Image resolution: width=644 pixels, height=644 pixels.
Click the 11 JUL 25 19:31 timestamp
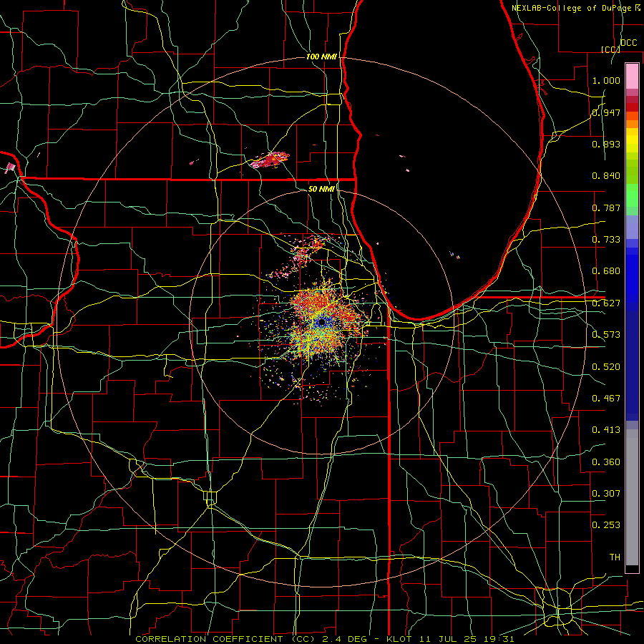point(467,639)
